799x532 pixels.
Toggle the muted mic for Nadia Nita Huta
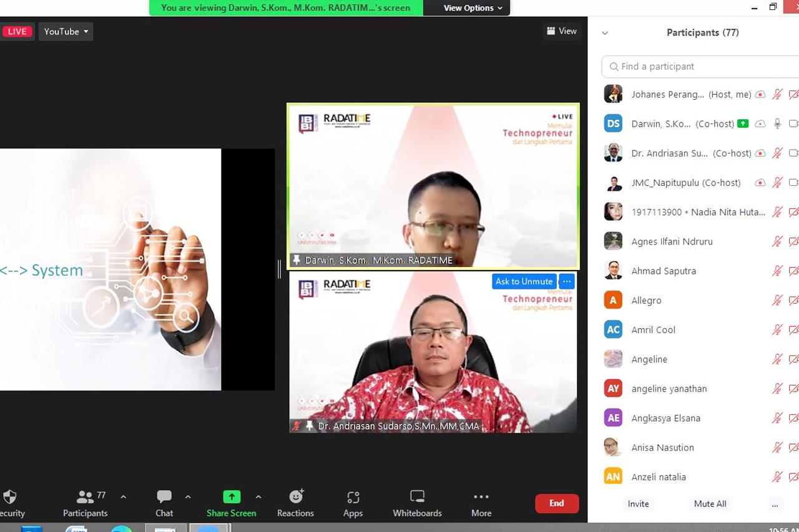[x=777, y=212]
